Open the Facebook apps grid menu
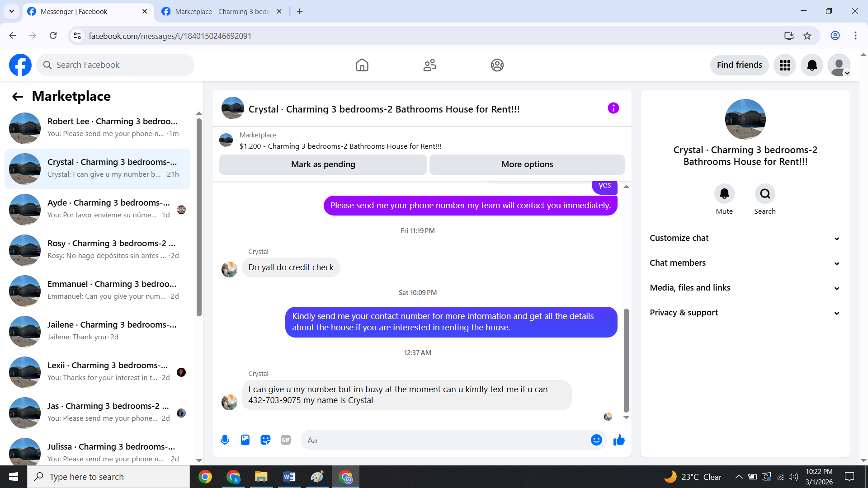 (785, 65)
